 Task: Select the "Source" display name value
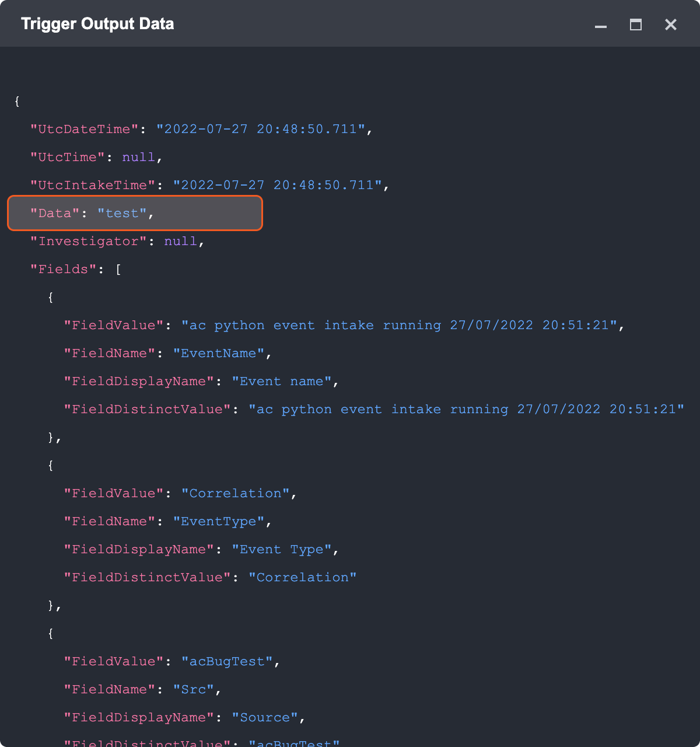pyautogui.click(x=265, y=717)
